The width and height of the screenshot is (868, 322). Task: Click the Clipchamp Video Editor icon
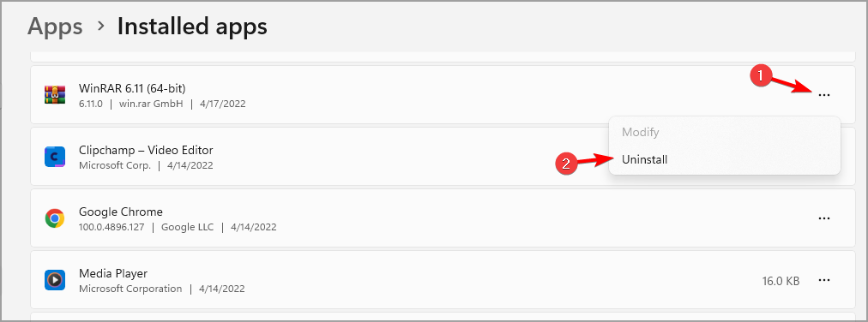[x=55, y=157]
